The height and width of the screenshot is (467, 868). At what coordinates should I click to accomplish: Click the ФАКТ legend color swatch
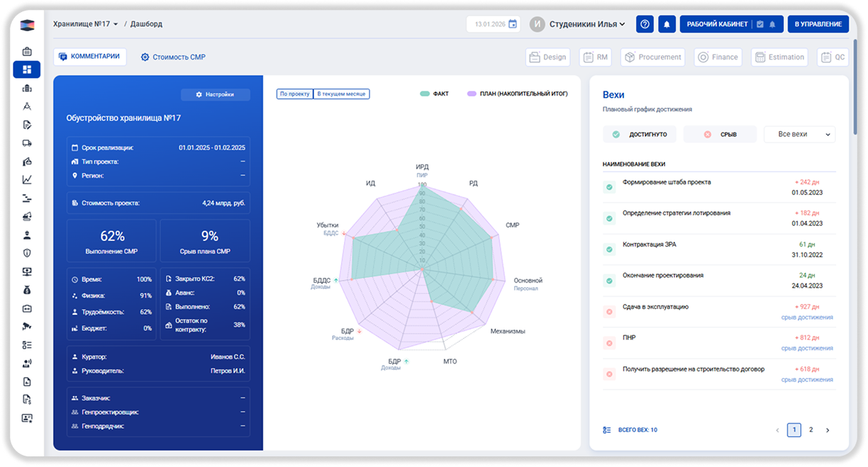(425, 94)
